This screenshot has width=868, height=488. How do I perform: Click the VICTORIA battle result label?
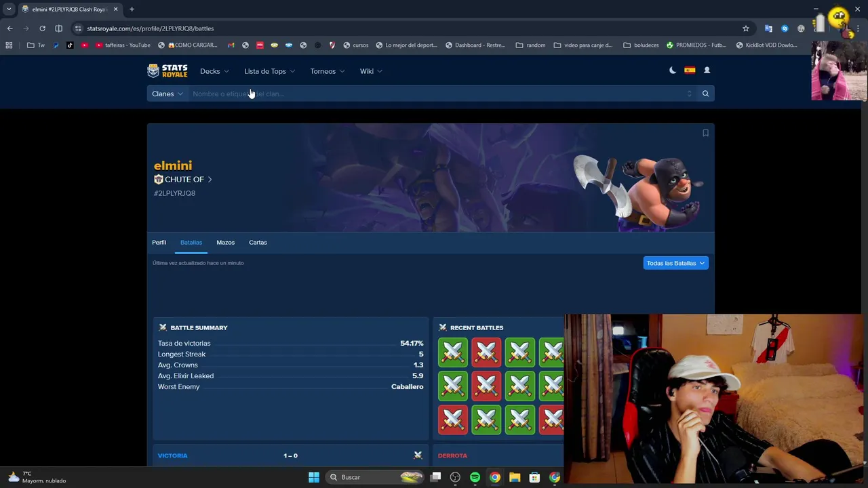(x=172, y=455)
